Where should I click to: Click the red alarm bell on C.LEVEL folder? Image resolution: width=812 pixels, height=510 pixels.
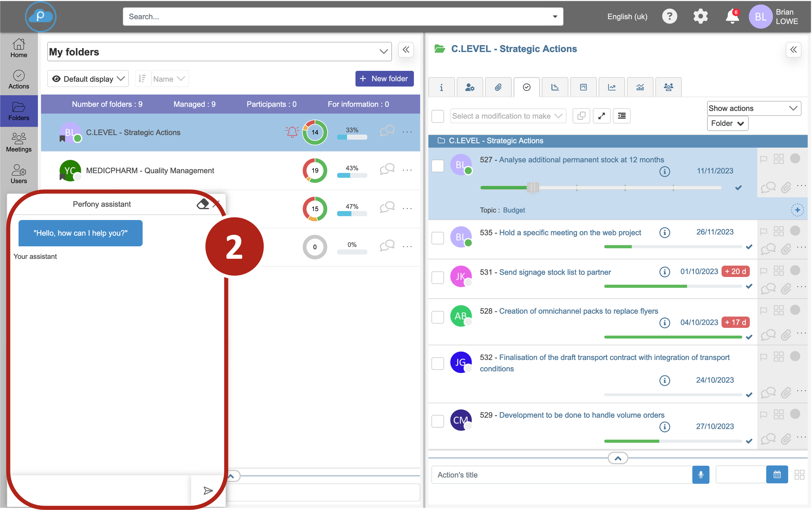pyautogui.click(x=292, y=132)
